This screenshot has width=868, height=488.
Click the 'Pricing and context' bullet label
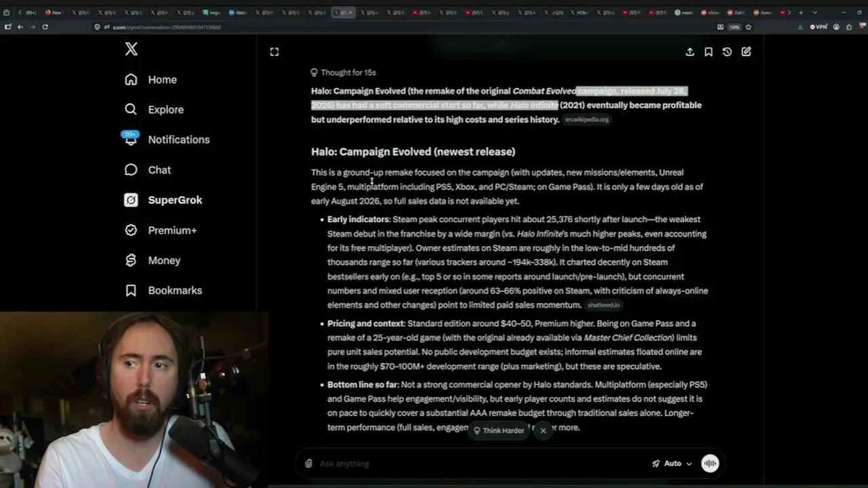[x=366, y=323]
